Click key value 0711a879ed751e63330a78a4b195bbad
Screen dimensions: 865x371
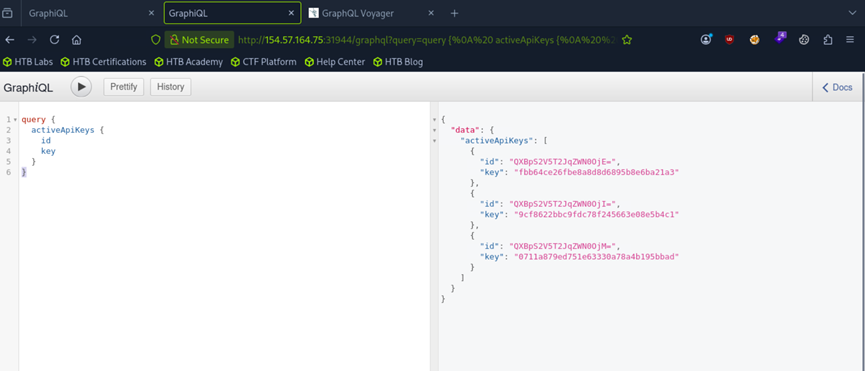[x=595, y=257]
